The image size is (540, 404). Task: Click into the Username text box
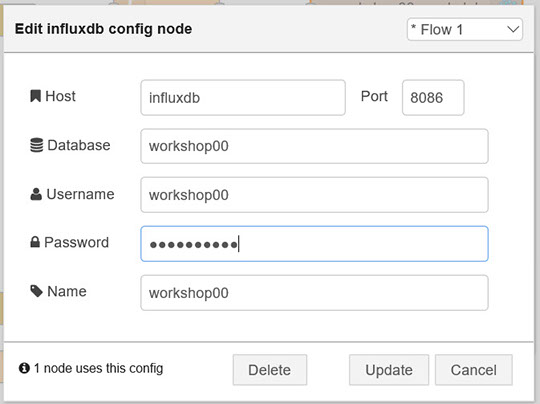[314, 195]
